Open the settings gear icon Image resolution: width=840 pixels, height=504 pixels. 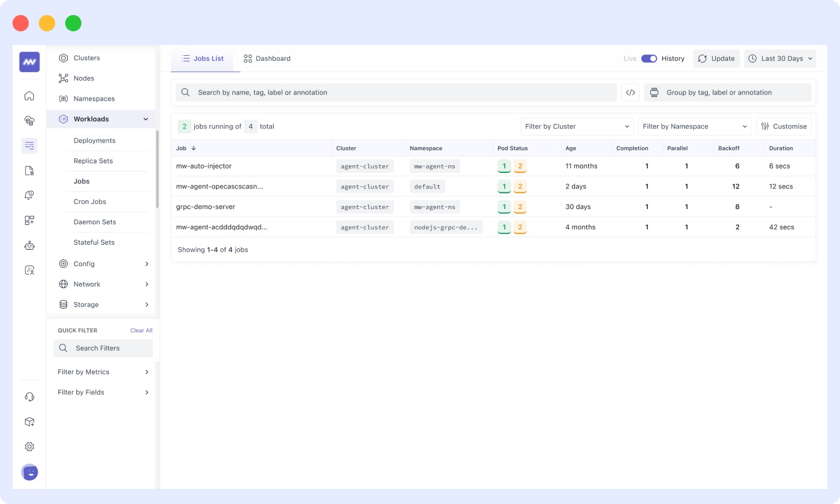29,447
